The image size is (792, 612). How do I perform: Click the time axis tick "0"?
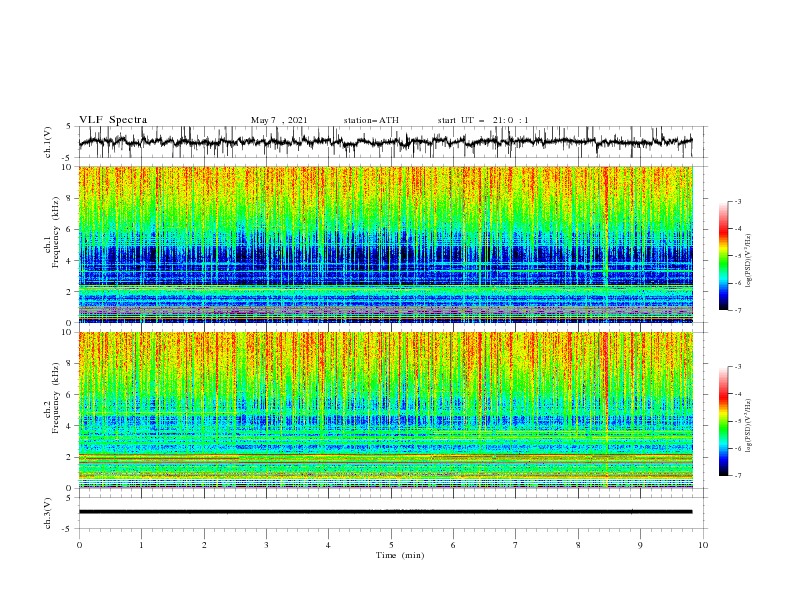click(x=79, y=545)
